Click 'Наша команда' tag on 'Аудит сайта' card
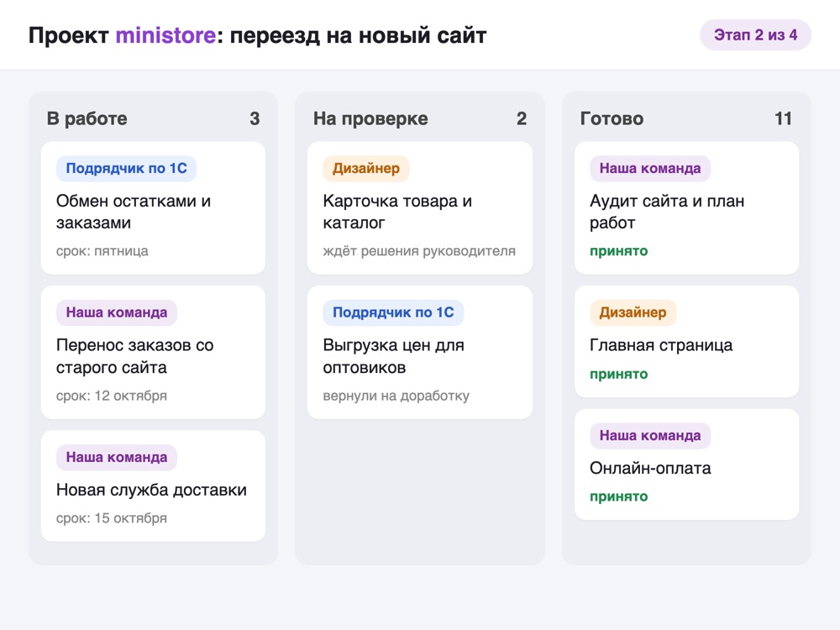This screenshot has height=630, width=840. click(x=650, y=168)
